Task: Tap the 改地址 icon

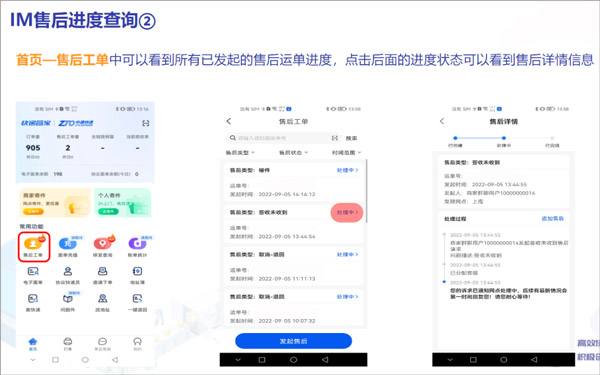Action: tap(103, 303)
